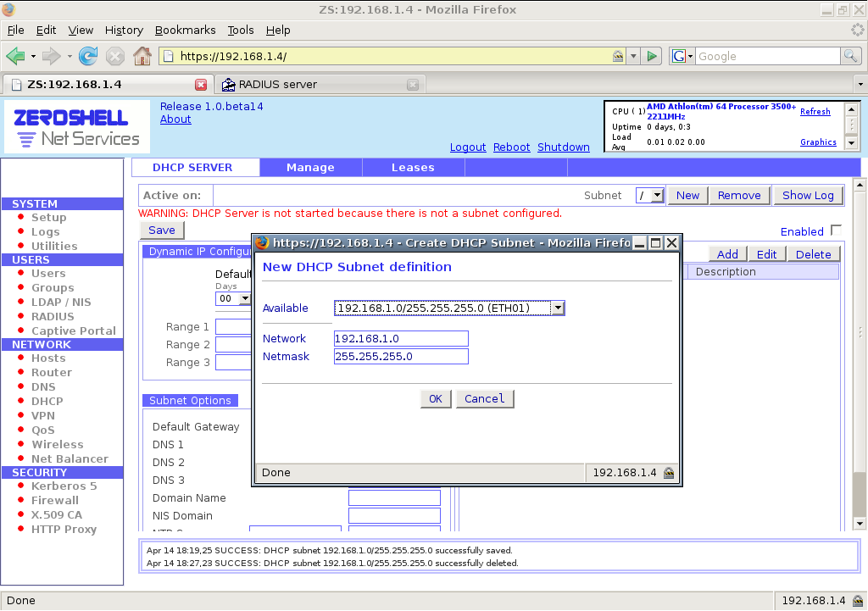Click the Stop loading icon
The height and width of the screenshot is (611, 868).
pyautogui.click(x=115, y=56)
